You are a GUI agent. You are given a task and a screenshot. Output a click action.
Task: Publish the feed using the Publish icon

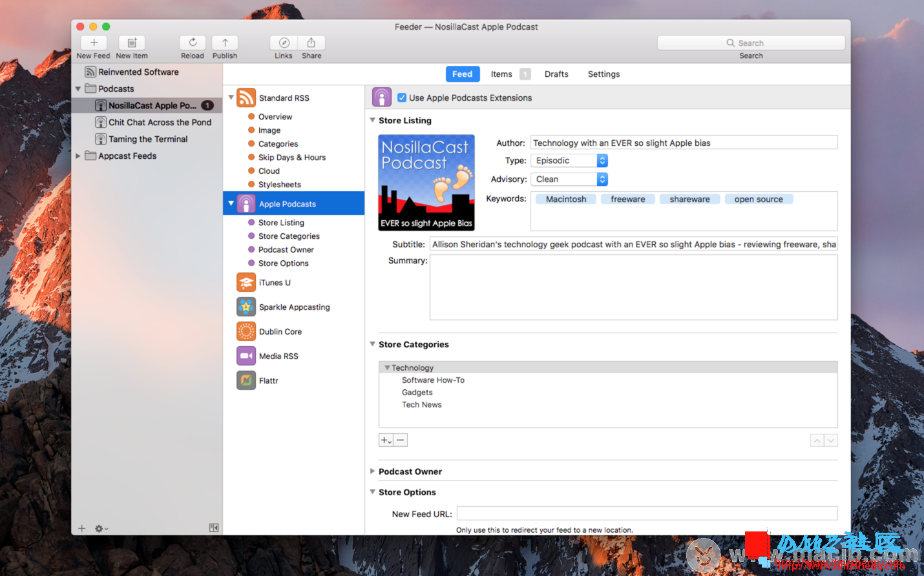(225, 43)
